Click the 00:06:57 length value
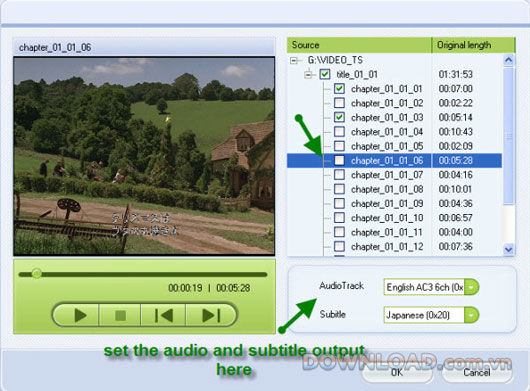530x391 pixels. point(455,218)
